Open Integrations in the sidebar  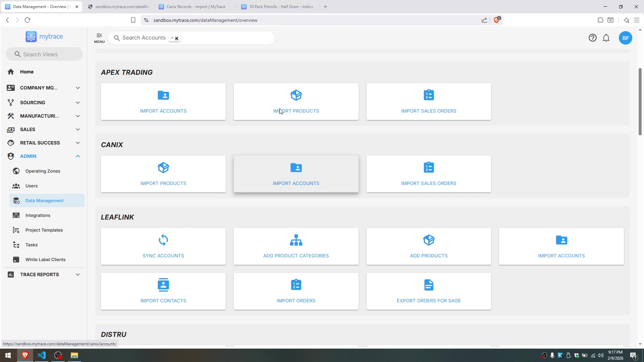38,215
